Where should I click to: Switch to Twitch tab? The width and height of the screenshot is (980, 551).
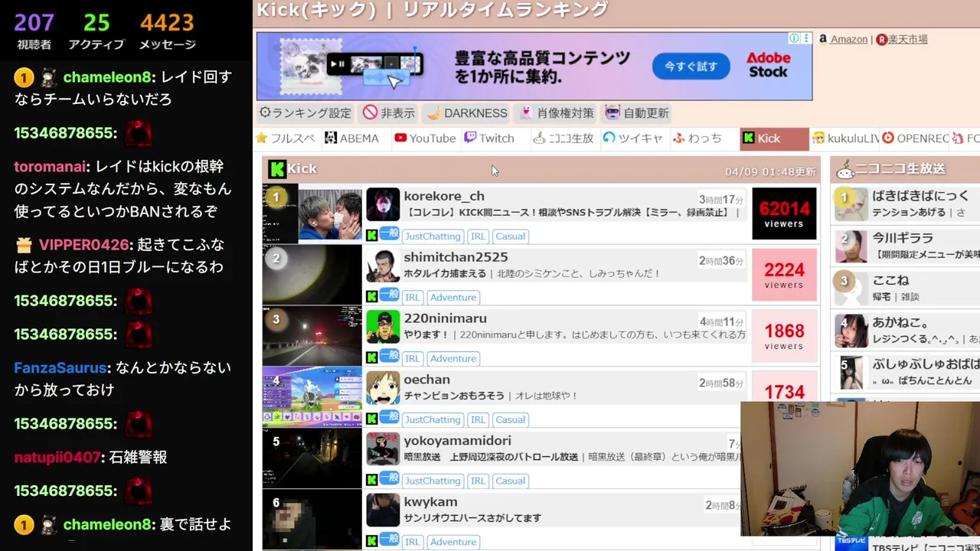(x=488, y=139)
